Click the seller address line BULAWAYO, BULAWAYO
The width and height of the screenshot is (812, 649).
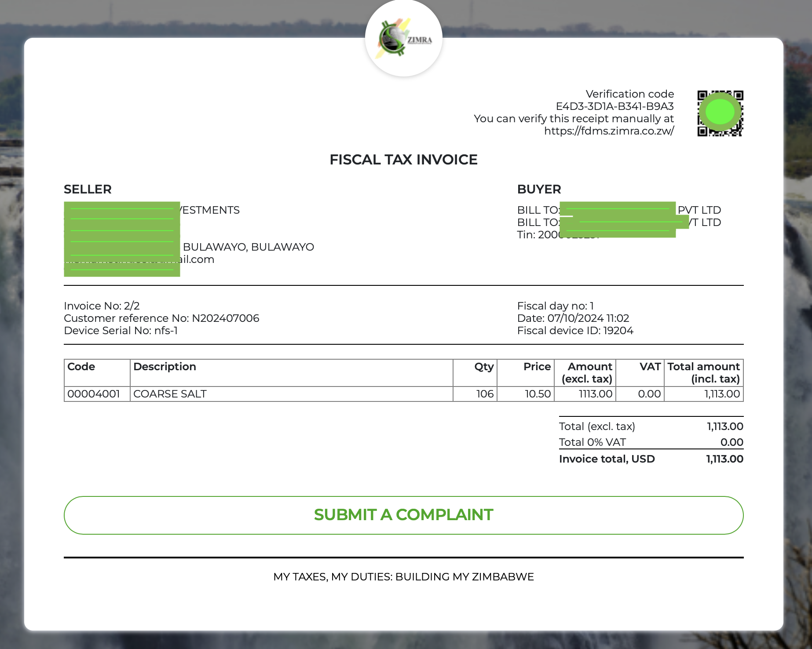[x=248, y=247]
